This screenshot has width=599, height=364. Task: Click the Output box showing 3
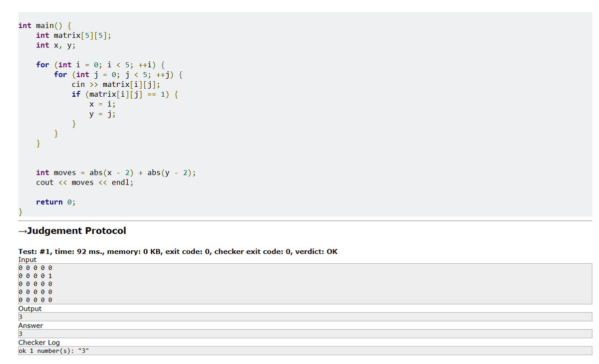point(305,317)
